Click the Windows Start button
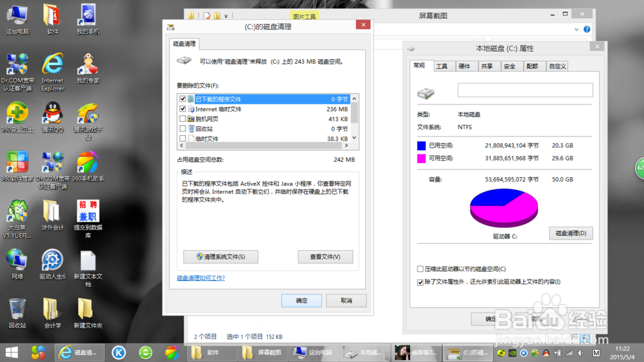This screenshot has height=362, width=644. 12,352
